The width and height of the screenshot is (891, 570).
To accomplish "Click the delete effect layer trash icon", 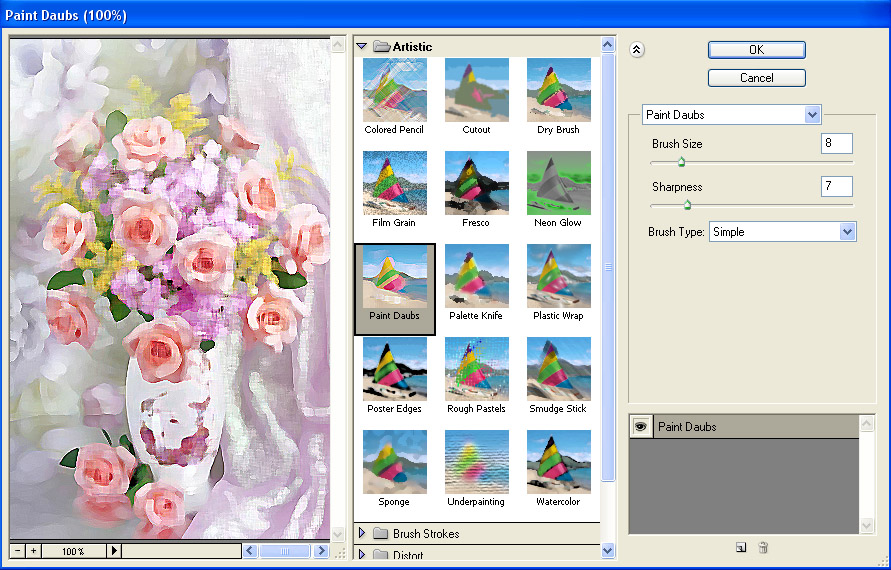I will (x=763, y=547).
